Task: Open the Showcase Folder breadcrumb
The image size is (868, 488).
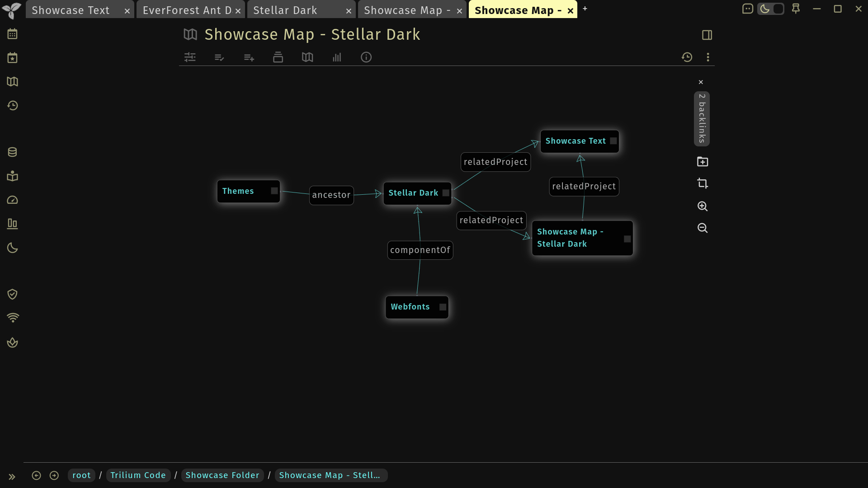Action: pyautogui.click(x=222, y=475)
